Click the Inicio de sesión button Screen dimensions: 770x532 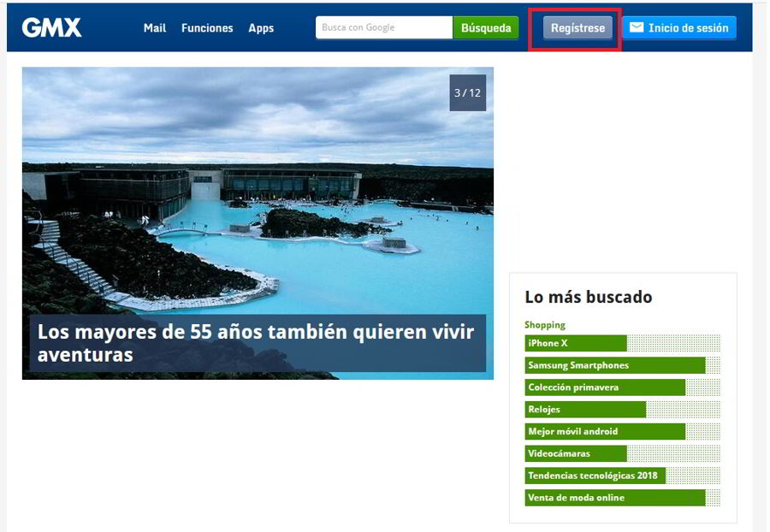coord(678,28)
